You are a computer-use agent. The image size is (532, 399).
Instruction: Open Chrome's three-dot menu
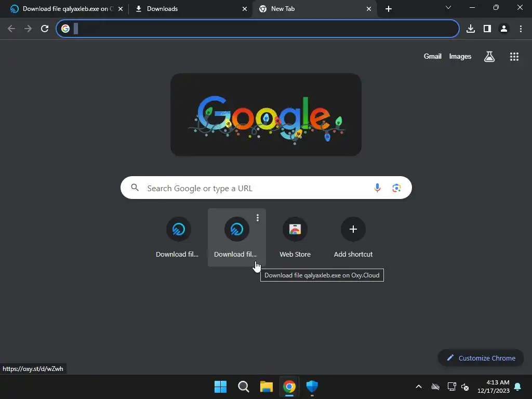pos(521,29)
